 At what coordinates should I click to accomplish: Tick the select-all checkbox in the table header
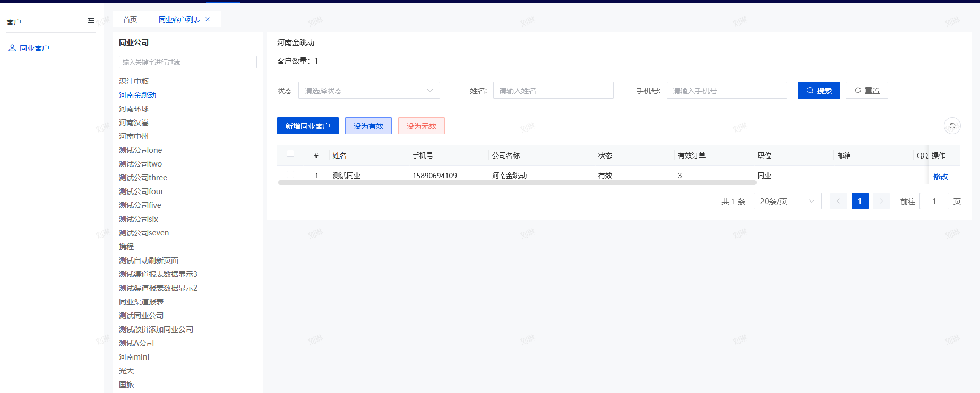pyautogui.click(x=290, y=154)
